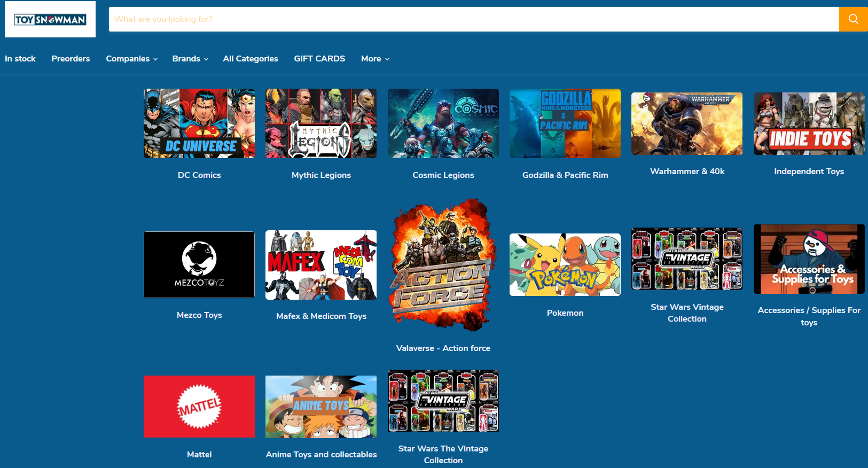Click the 'Mezco Toys' text link
The height and width of the screenshot is (468, 868).
coord(199,315)
